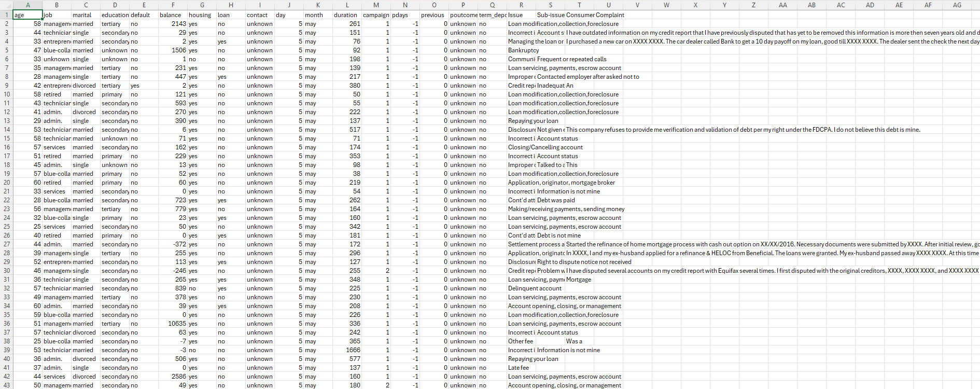This screenshot has width=980, height=389.
Task: Select column header T
Action: (579, 5)
